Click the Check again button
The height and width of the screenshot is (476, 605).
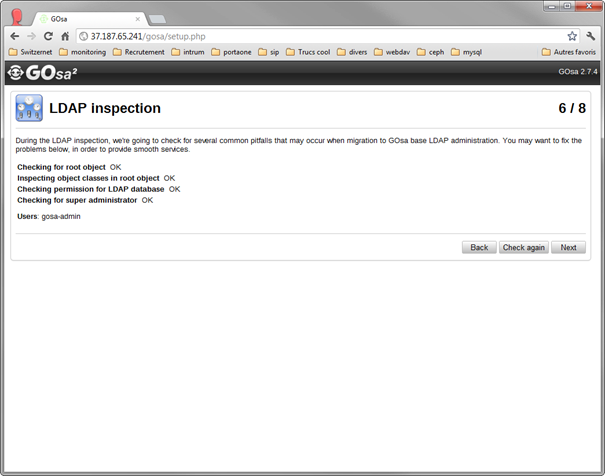(524, 248)
